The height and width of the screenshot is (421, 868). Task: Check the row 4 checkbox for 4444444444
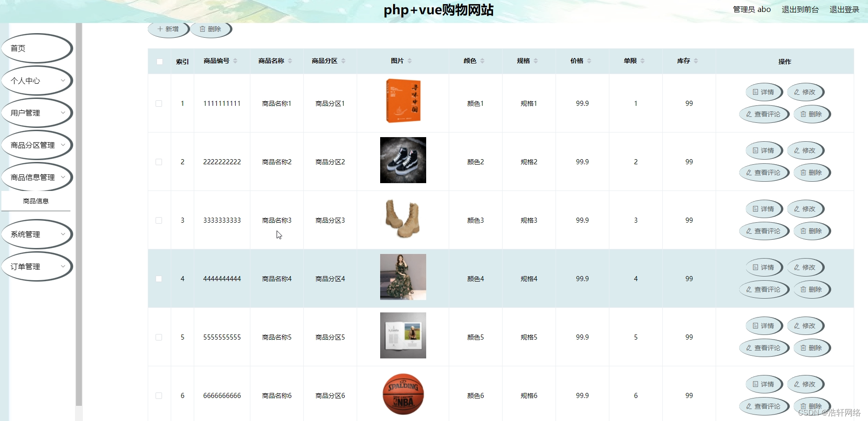(159, 279)
